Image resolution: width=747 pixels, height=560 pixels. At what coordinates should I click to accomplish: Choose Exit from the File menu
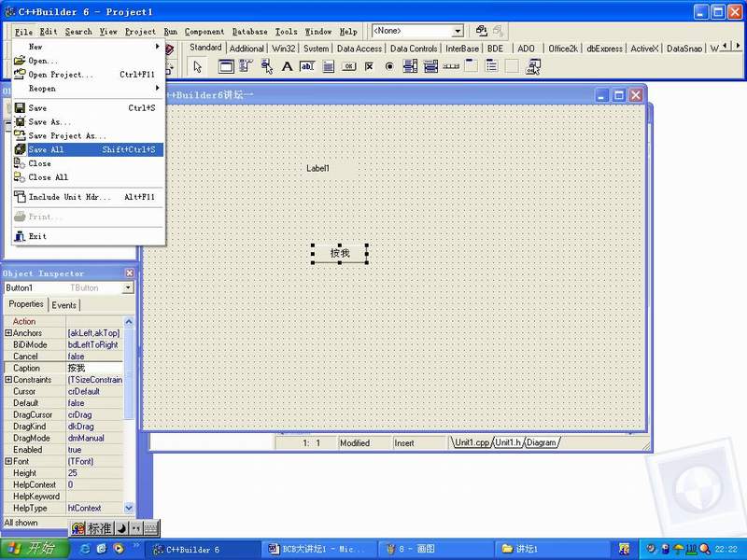coord(88,236)
